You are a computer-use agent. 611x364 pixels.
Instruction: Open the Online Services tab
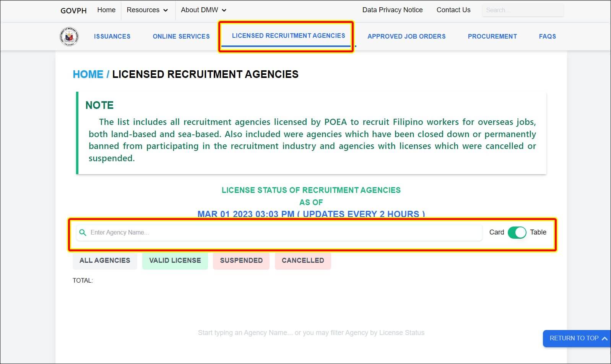pyautogui.click(x=181, y=36)
